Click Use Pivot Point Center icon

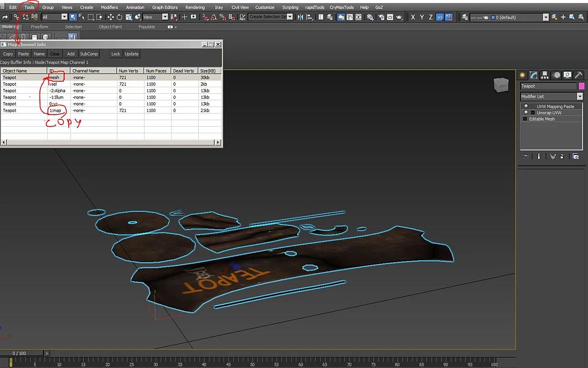[x=174, y=17]
